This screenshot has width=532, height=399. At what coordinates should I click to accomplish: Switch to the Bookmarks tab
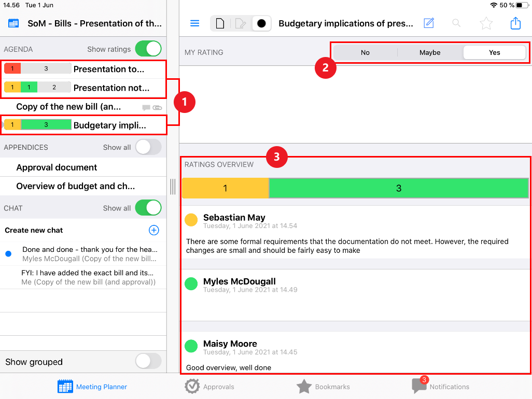323,387
